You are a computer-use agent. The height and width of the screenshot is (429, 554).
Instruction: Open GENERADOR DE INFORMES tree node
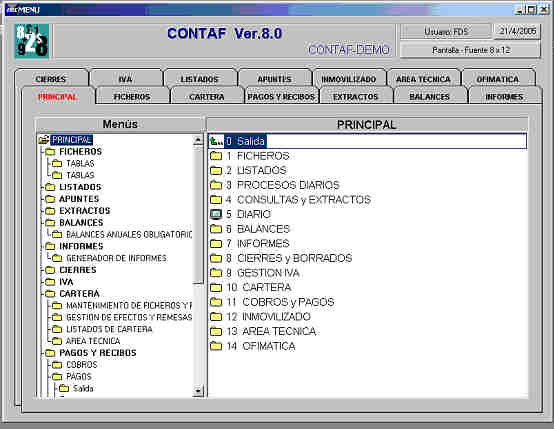tap(116, 258)
